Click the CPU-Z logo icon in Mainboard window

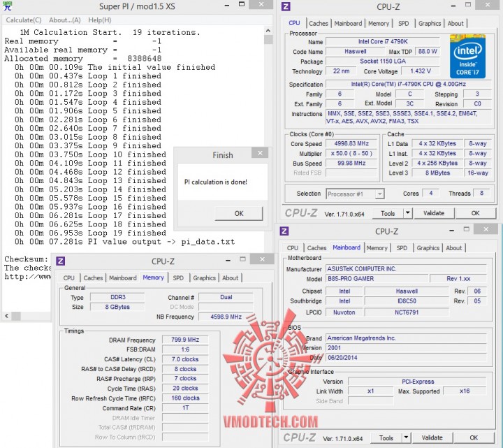coord(284,231)
